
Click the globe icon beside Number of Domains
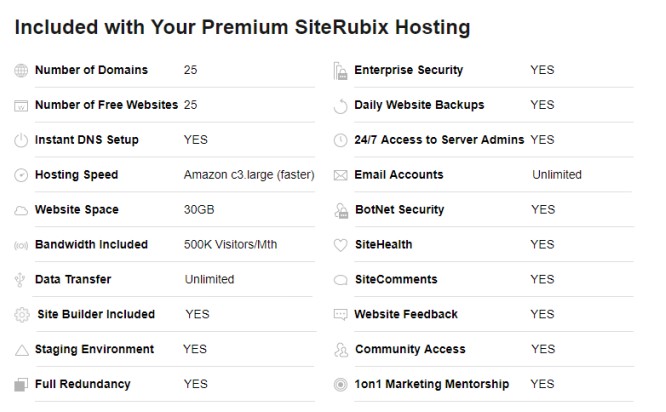pos(21,70)
